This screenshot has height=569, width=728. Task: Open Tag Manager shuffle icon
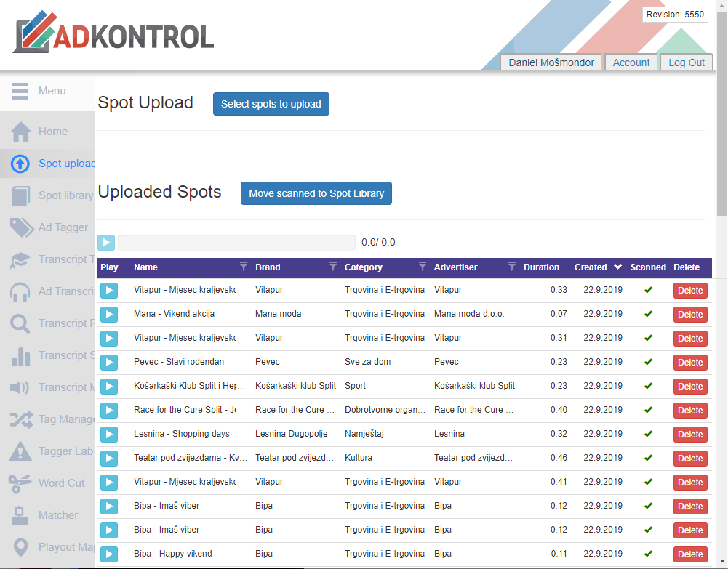(x=21, y=419)
